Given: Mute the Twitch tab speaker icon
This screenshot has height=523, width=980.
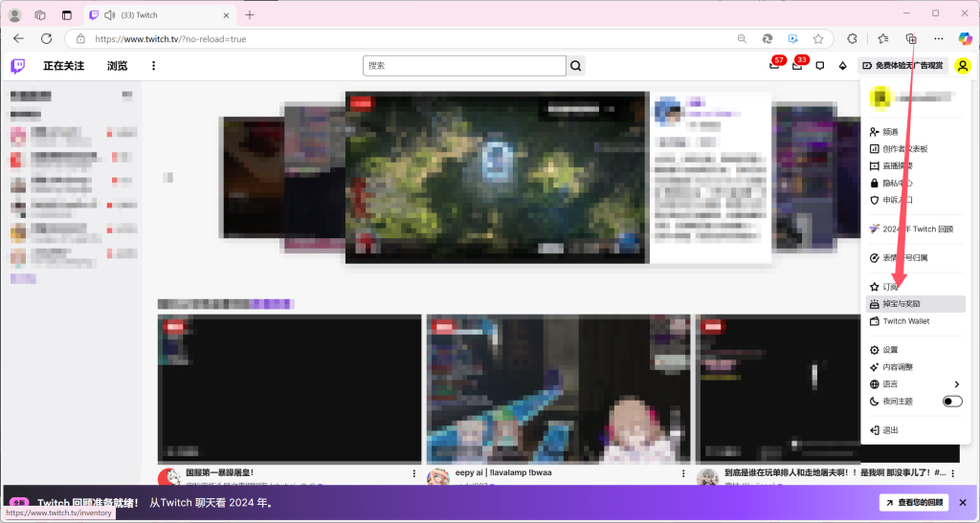Looking at the screenshot, I should (109, 15).
